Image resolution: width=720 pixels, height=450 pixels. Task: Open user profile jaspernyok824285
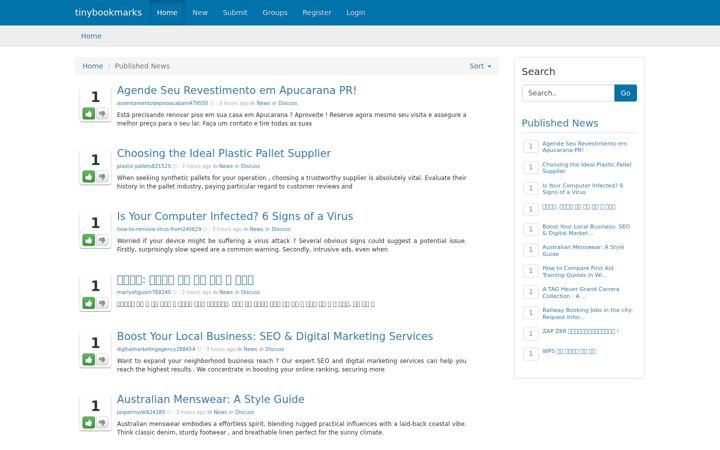[x=141, y=412]
